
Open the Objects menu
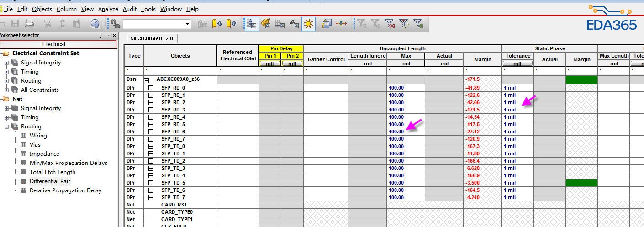coord(42,9)
